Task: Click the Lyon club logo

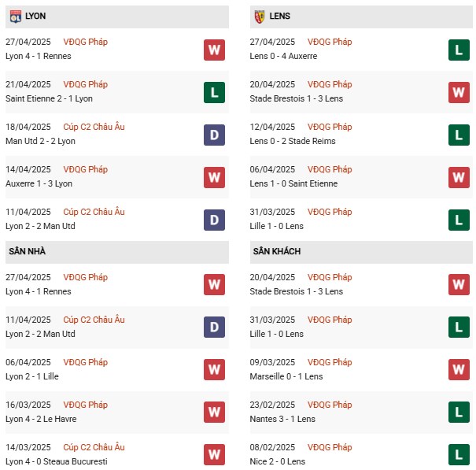Action: (15, 17)
